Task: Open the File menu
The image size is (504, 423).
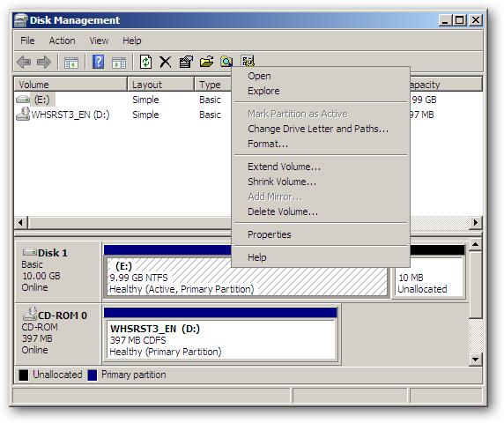Action: pos(27,41)
